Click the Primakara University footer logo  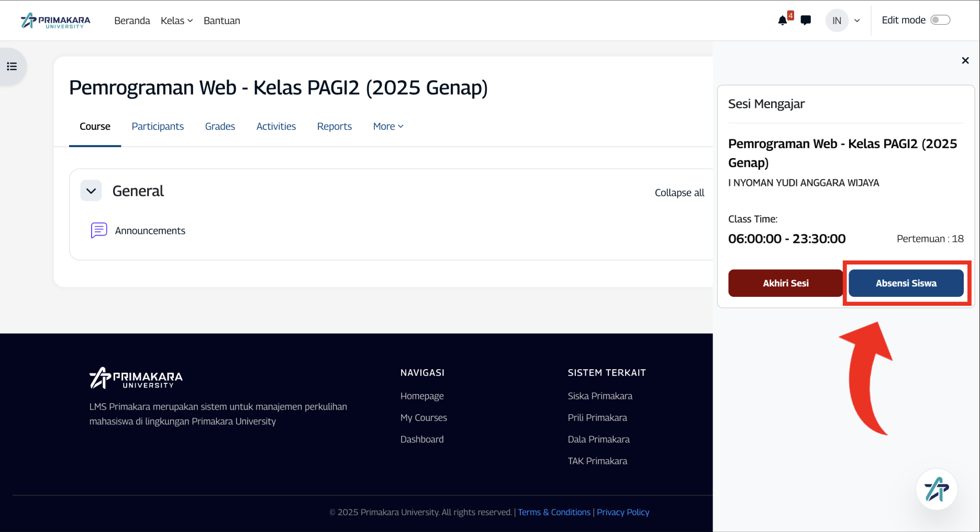(136, 378)
